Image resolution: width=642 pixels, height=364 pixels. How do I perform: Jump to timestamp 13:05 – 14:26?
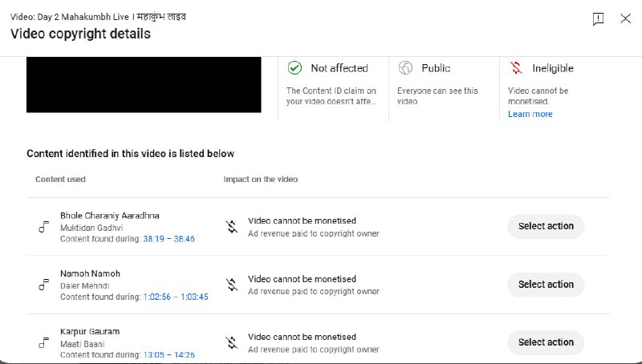[x=169, y=355]
